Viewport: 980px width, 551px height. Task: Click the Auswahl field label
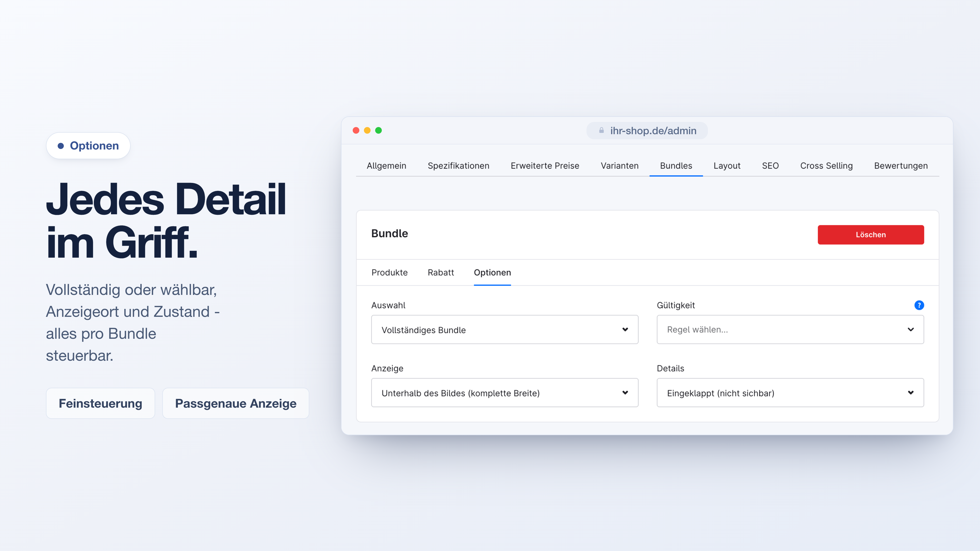388,305
